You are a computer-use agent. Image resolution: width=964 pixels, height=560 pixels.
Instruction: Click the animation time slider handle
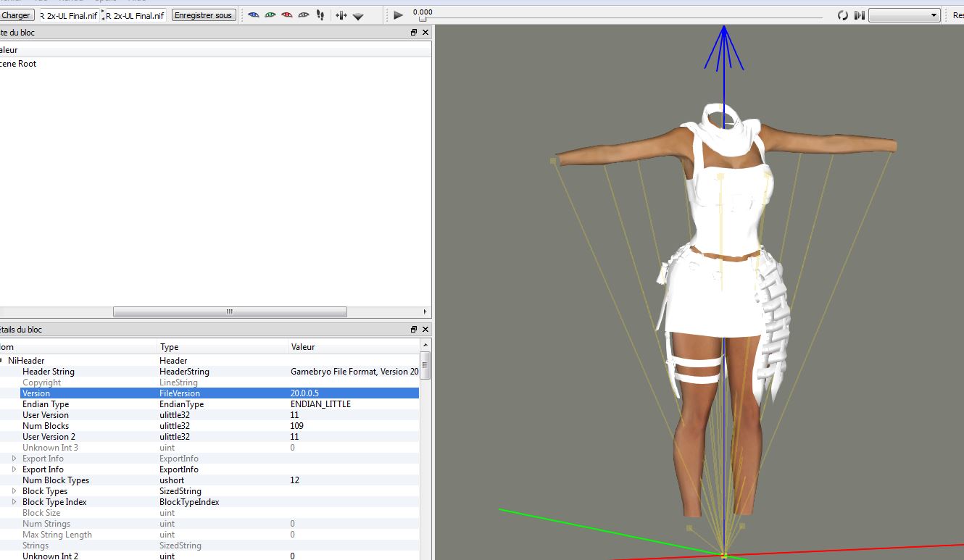pyautogui.click(x=422, y=19)
